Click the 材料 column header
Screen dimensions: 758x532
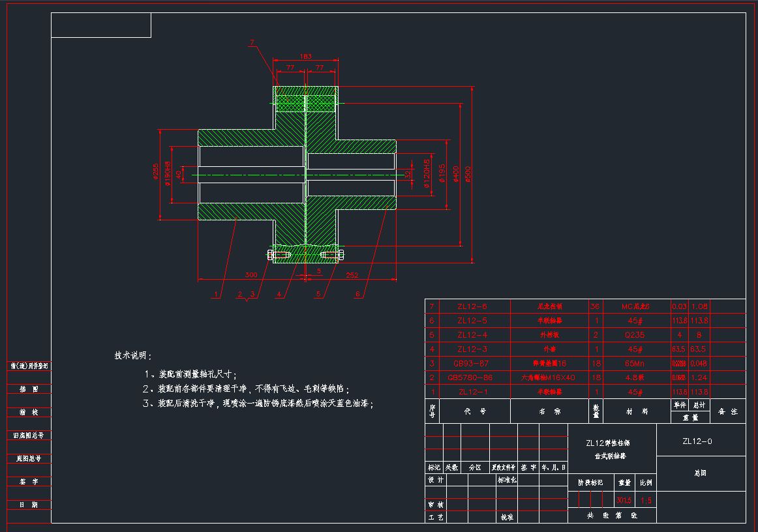(636, 412)
